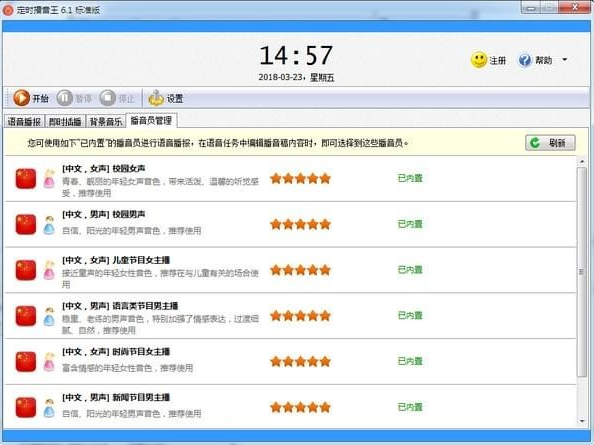
Task: Click the green Refresh (刷新) button
Action: tap(550, 143)
